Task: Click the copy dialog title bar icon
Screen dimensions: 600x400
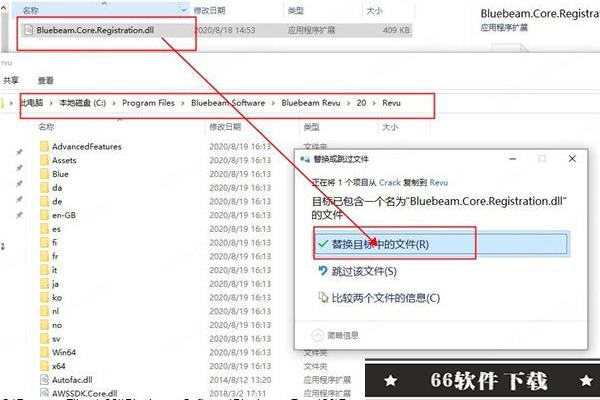Action: [305, 159]
